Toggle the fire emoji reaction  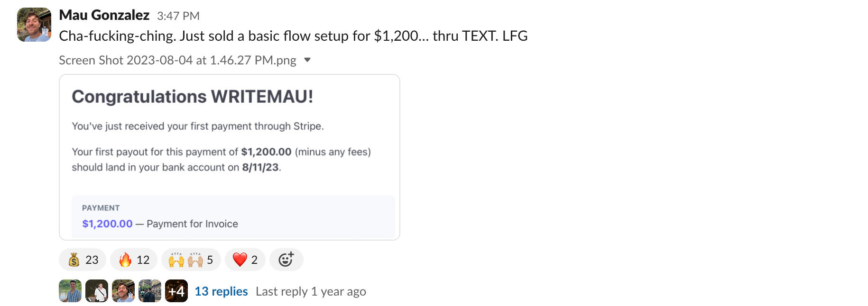coord(134,260)
